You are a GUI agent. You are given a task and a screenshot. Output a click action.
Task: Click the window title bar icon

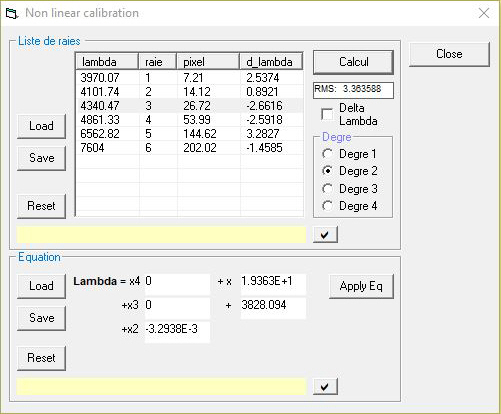11,13
